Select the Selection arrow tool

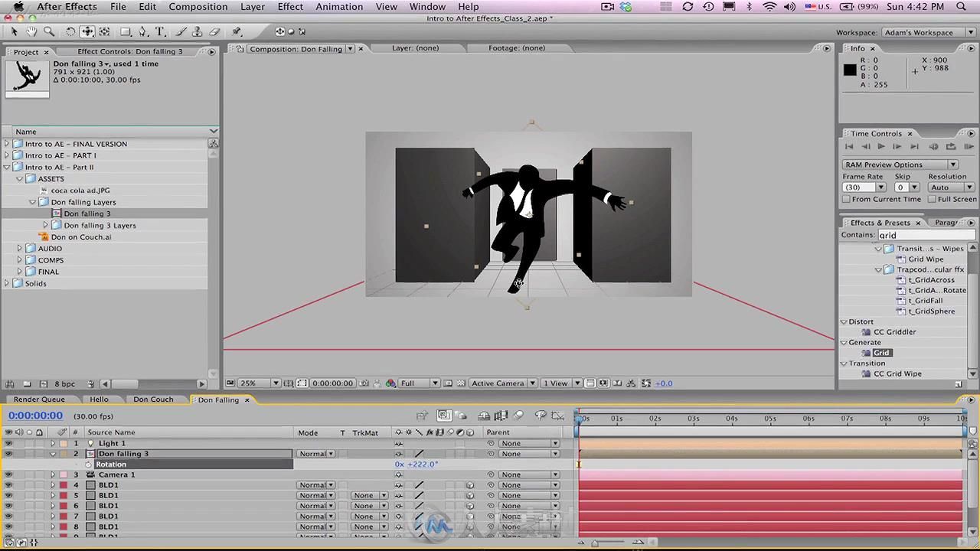click(14, 31)
